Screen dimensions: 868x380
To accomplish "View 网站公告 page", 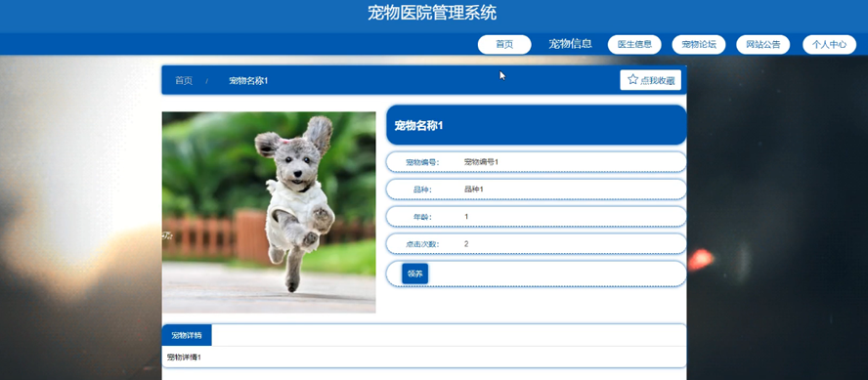I will pos(762,45).
